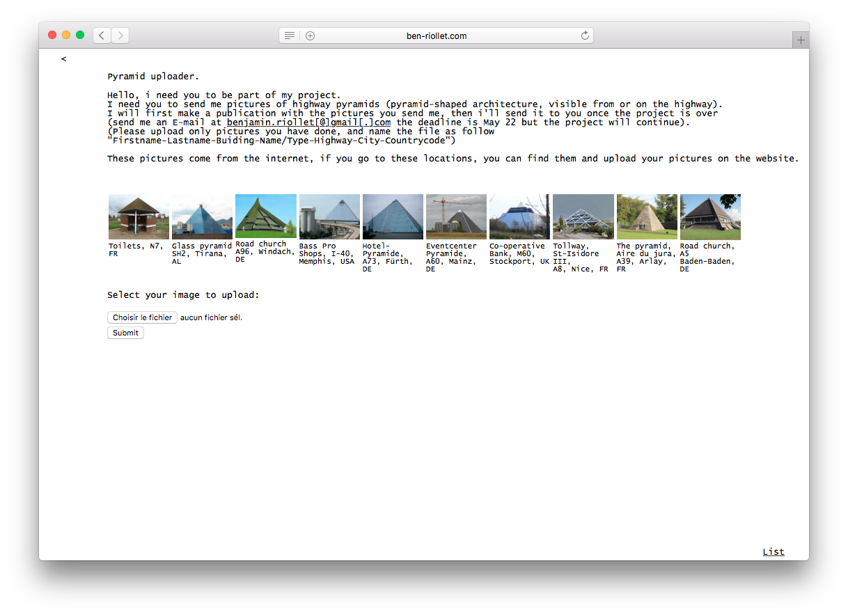This screenshot has height=616, width=848.
Task: Click the Safari forward navigation arrow
Action: [x=120, y=35]
